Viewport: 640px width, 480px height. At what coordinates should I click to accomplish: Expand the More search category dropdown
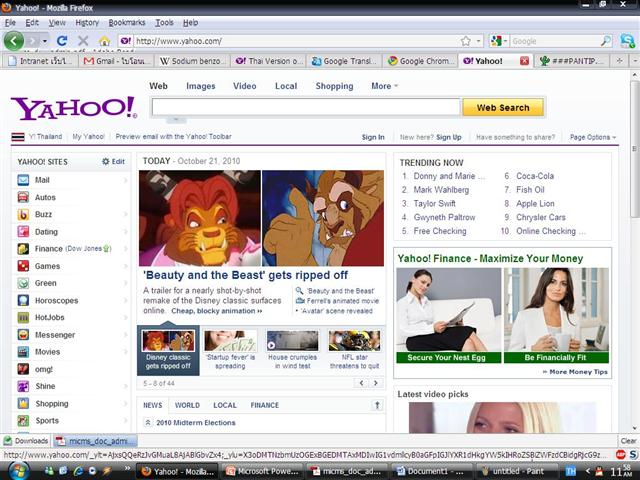click(x=384, y=86)
